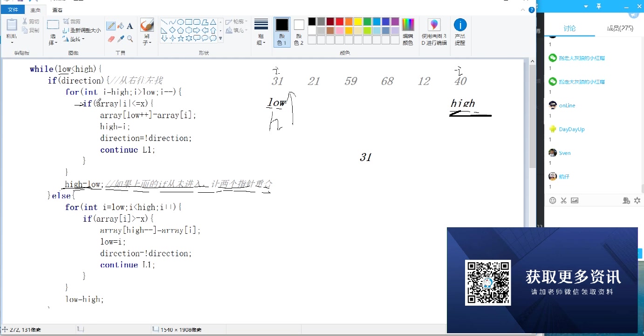
Task: Click username 航仔 in chat
Action: tap(564, 176)
